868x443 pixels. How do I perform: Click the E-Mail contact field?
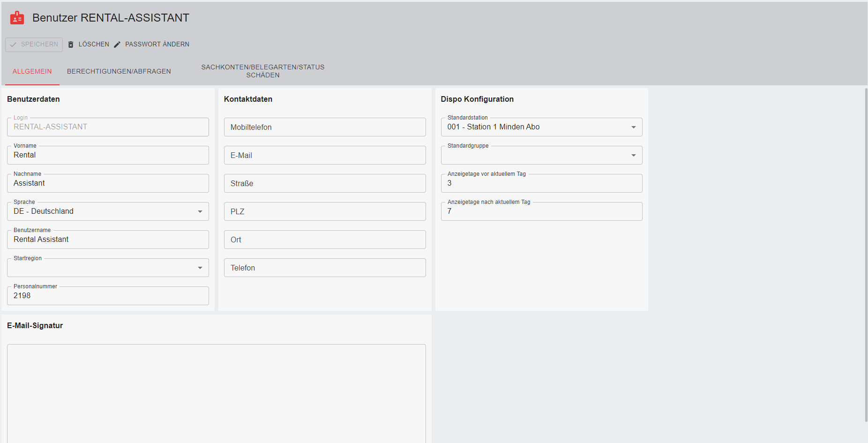324,155
